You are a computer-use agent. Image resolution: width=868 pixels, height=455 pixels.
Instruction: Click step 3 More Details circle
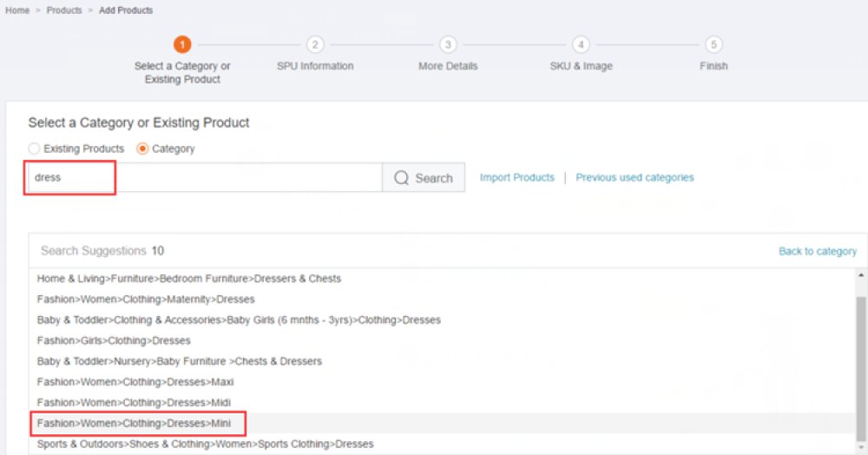(448, 44)
